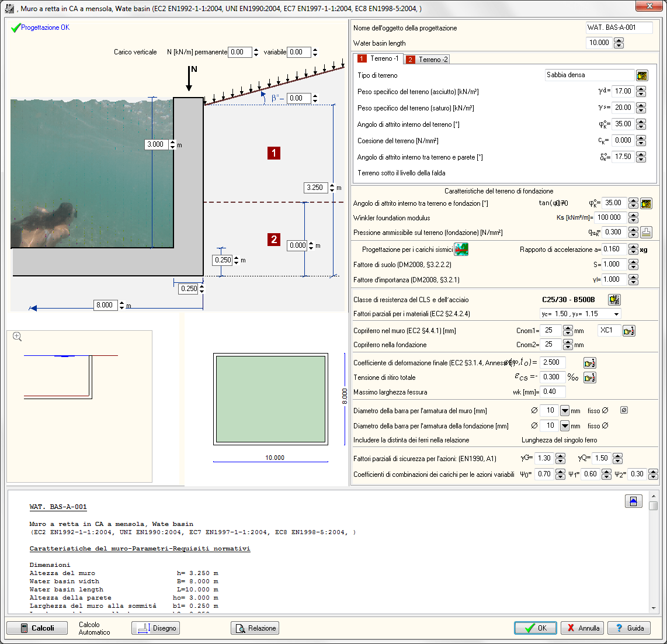The image size is (667, 644).
Task: Adjust the wall height 3.000 m spinner
Action: click(x=173, y=145)
